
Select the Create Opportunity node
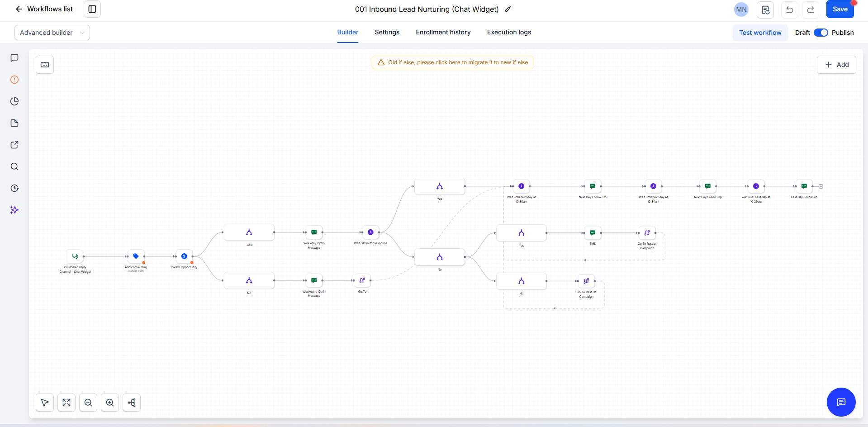point(184,256)
